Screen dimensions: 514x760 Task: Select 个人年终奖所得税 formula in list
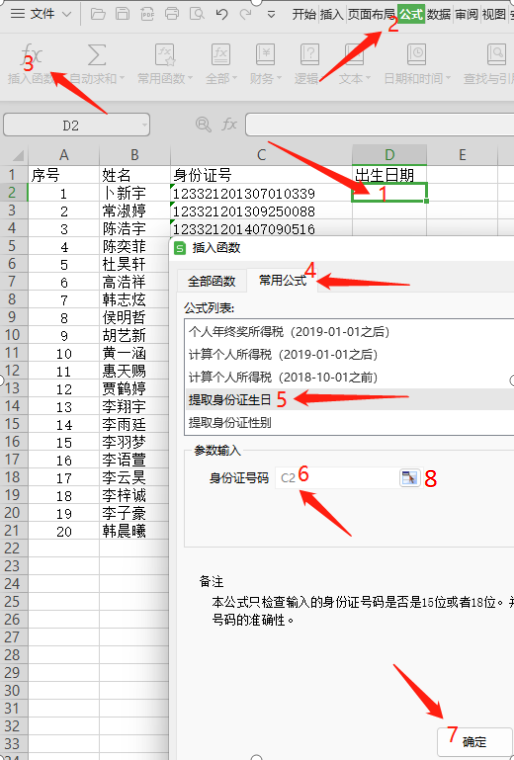(349, 332)
